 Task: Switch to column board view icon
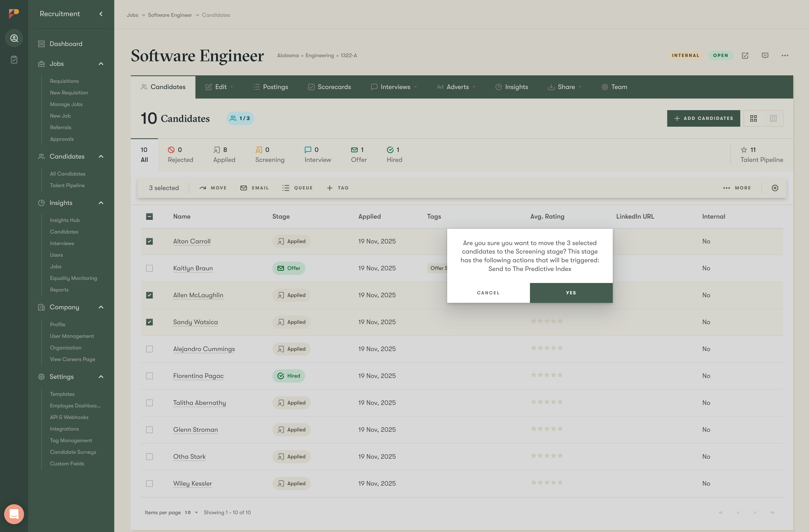pyautogui.click(x=773, y=118)
